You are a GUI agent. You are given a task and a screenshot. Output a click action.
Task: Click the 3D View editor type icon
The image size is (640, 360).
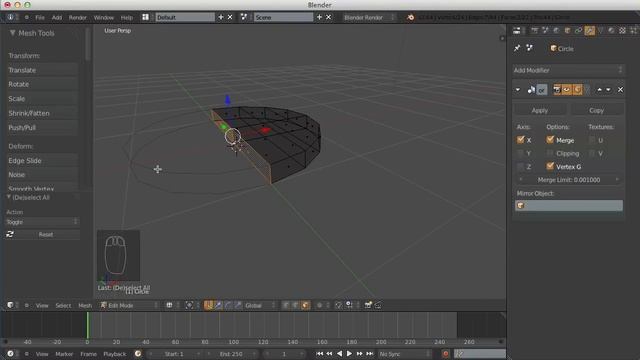tap(11, 305)
